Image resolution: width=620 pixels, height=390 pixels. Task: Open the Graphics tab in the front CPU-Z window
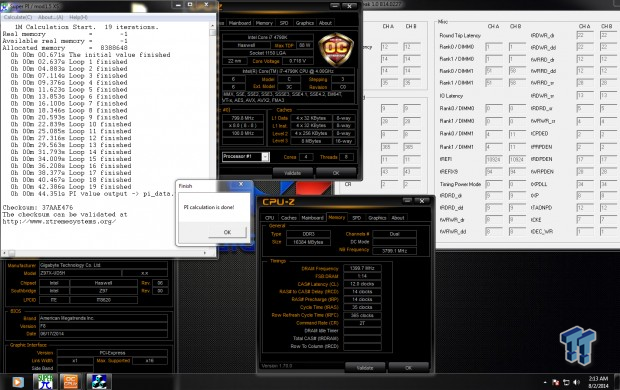coord(377,218)
